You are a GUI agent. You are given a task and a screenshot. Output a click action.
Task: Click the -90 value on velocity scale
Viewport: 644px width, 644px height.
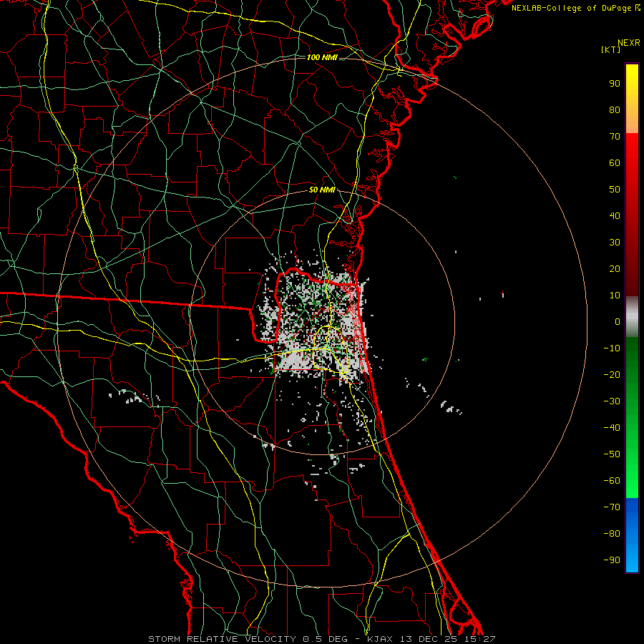point(612,560)
